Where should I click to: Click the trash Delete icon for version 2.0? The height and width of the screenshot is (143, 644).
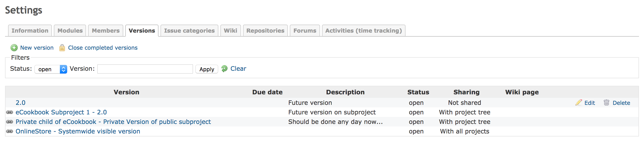point(607,102)
